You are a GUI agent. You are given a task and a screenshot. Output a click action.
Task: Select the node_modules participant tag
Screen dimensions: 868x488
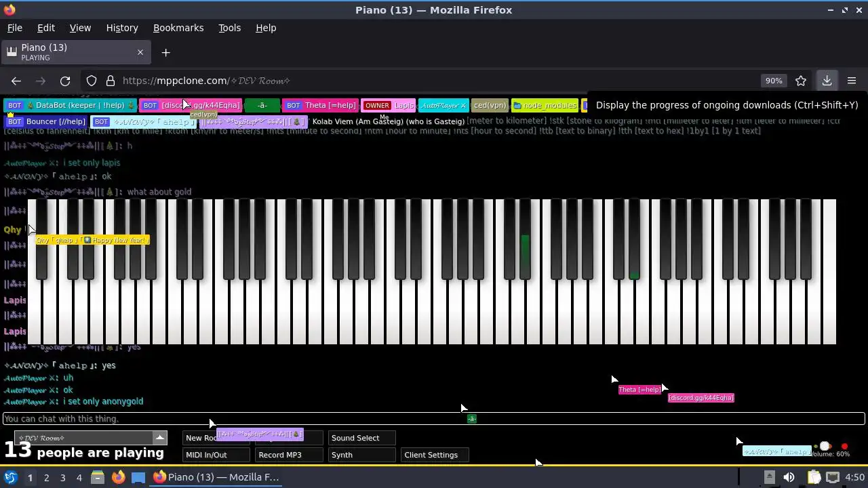tap(545, 105)
